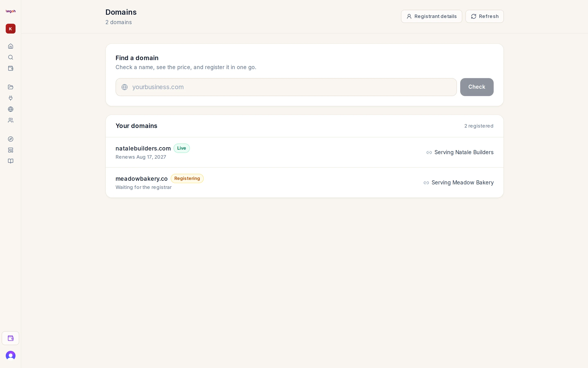The image size is (588, 368).
Task: Click the Registering status badge
Action: [x=187, y=178]
